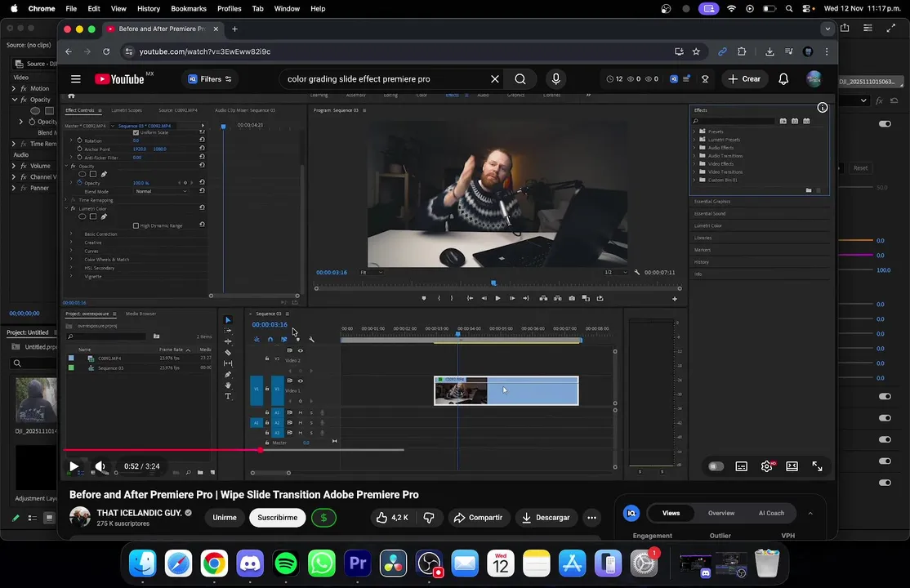The height and width of the screenshot is (588, 910).
Task: Open YouTube notifications bell
Action: coord(783,79)
